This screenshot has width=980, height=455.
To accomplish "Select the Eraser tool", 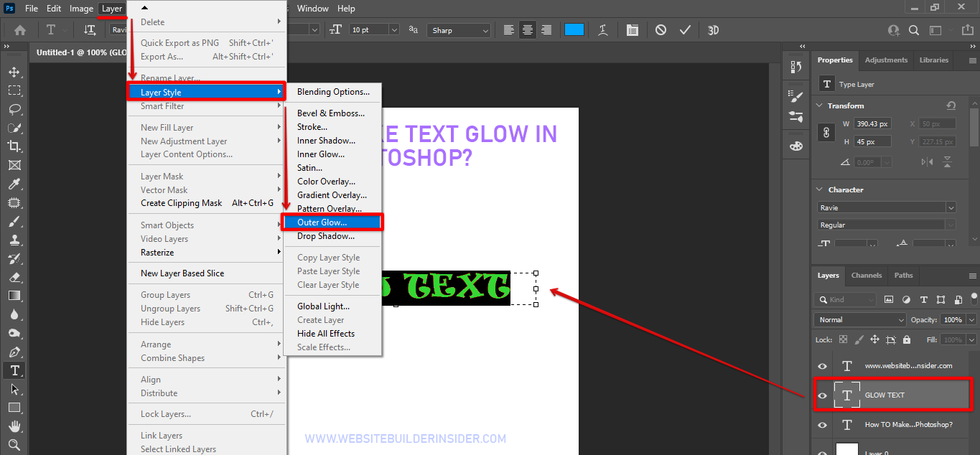I will 14,277.
